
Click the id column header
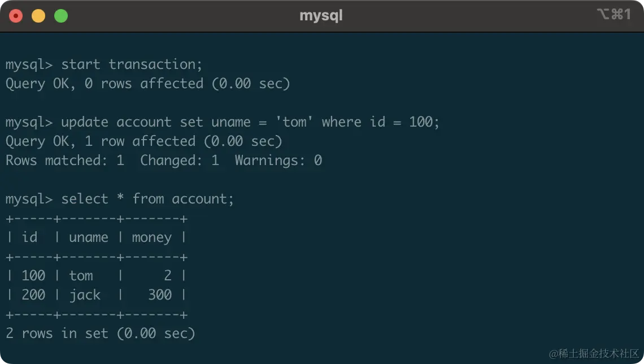tap(29, 237)
